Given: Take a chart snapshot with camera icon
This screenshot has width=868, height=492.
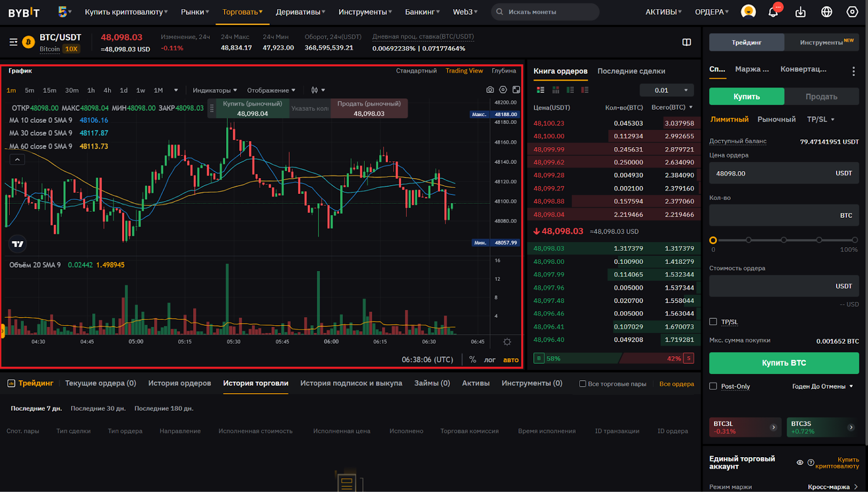Looking at the screenshot, I should (490, 90).
